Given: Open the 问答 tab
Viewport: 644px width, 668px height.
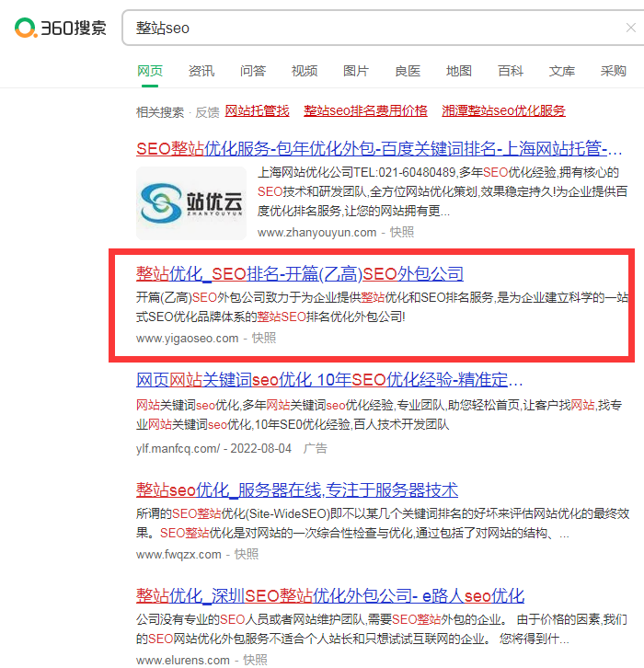Looking at the screenshot, I should [x=253, y=71].
